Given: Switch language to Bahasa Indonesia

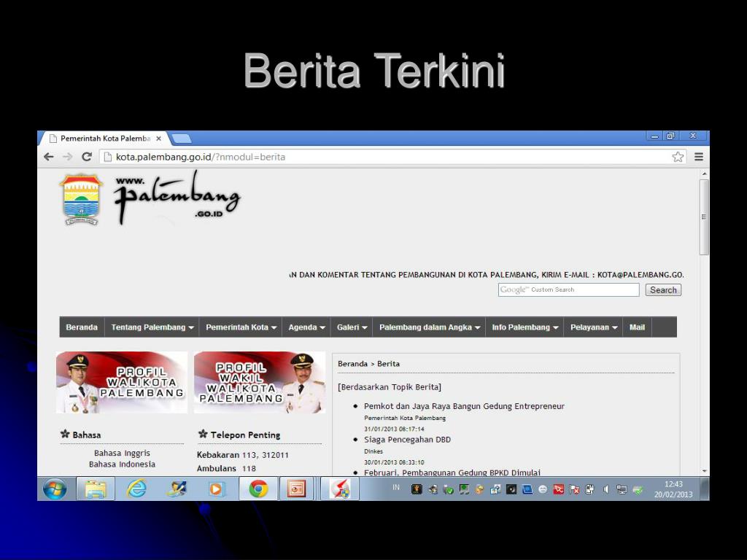Looking at the screenshot, I should point(122,464).
